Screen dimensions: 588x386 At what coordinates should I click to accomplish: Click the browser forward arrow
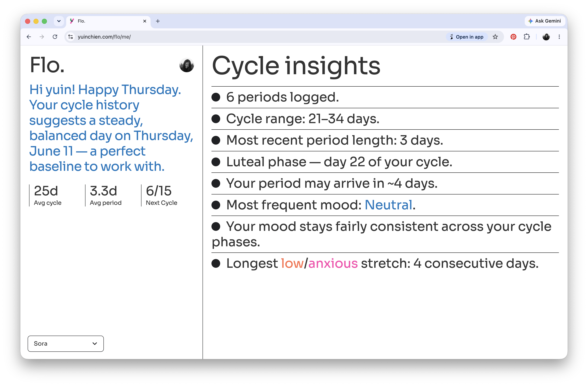point(42,37)
